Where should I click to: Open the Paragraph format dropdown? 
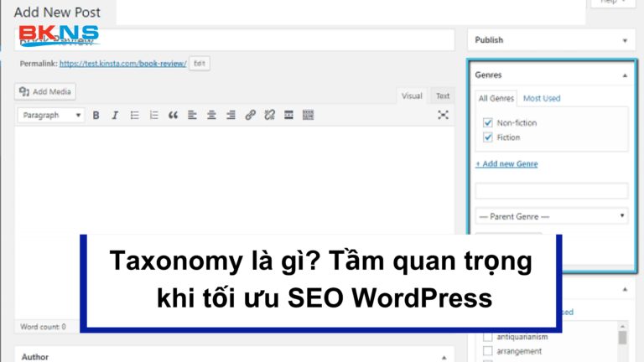[x=51, y=116]
